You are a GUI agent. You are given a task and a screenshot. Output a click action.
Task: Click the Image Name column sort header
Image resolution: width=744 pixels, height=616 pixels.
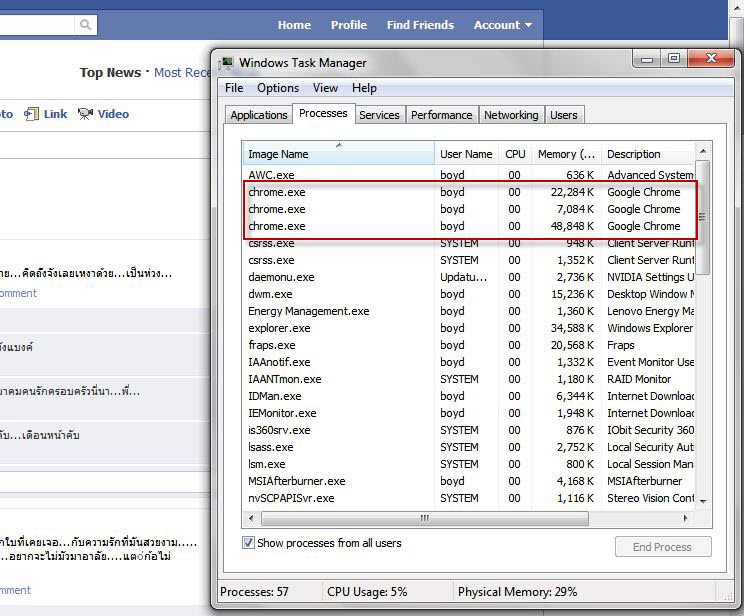point(338,154)
